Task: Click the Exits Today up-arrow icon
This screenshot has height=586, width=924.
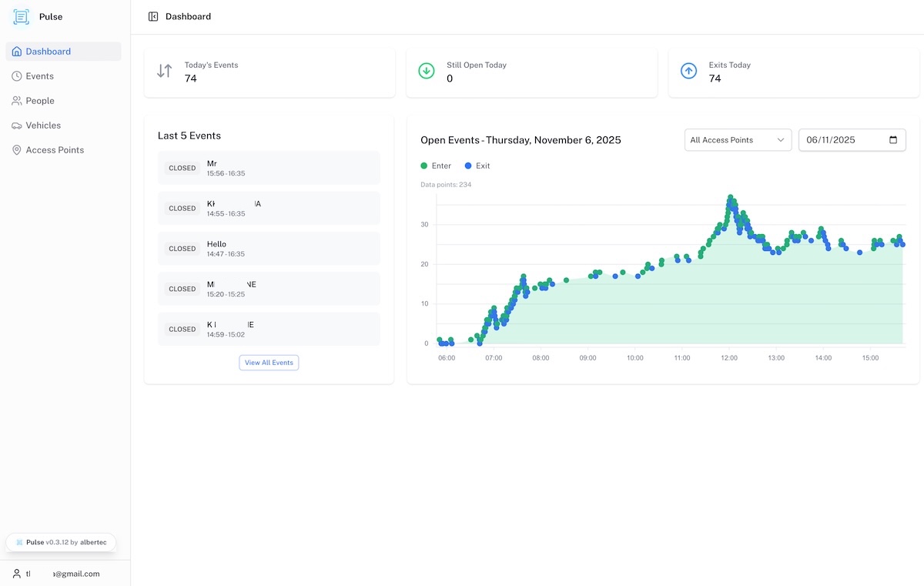Action: pyautogui.click(x=688, y=71)
